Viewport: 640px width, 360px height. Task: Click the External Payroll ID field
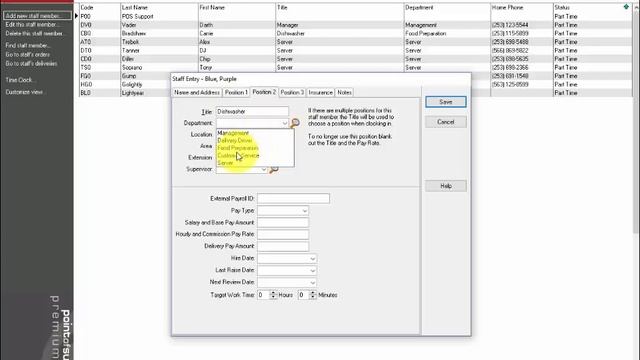pyautogui.click(x=293, y=199)
